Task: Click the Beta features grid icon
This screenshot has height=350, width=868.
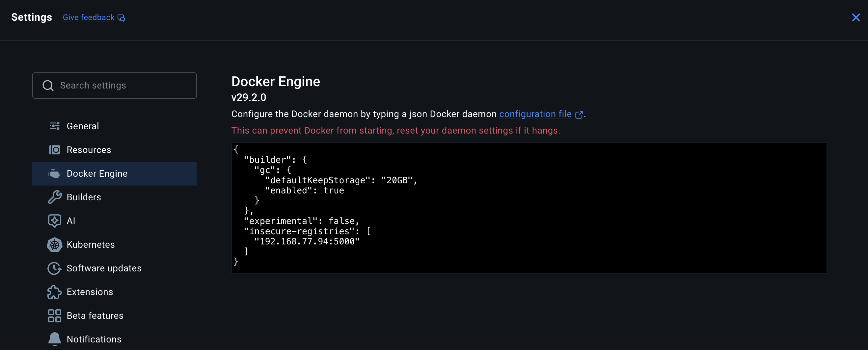Action: [x=54, y=316]
